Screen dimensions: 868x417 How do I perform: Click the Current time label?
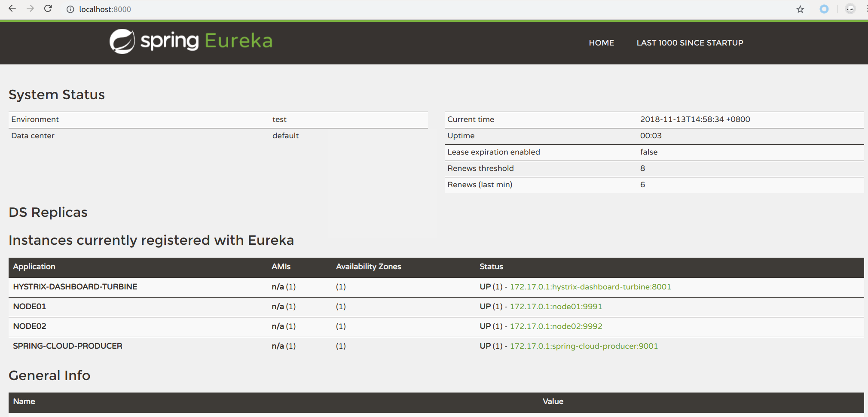pyautogui.click(x=471, y=119)
